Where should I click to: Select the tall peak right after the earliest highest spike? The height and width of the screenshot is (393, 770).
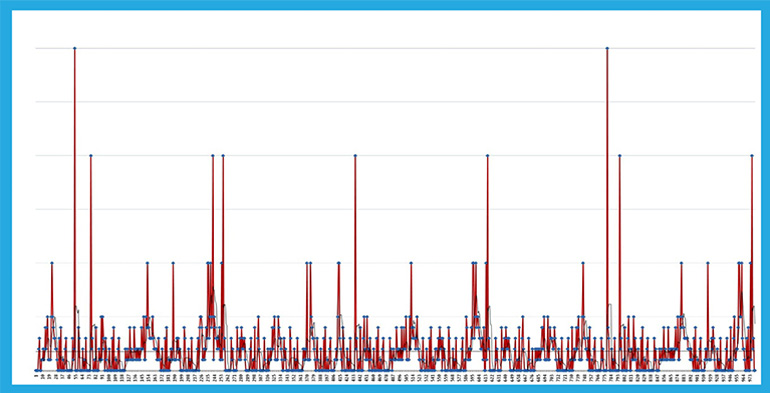91,155
